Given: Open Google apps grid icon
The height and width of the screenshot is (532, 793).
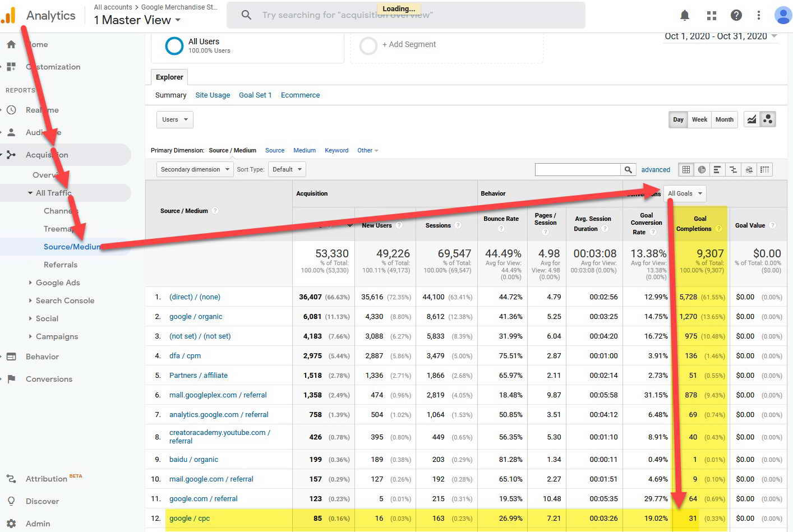Looking at the screenshot, I should [712, 15].
